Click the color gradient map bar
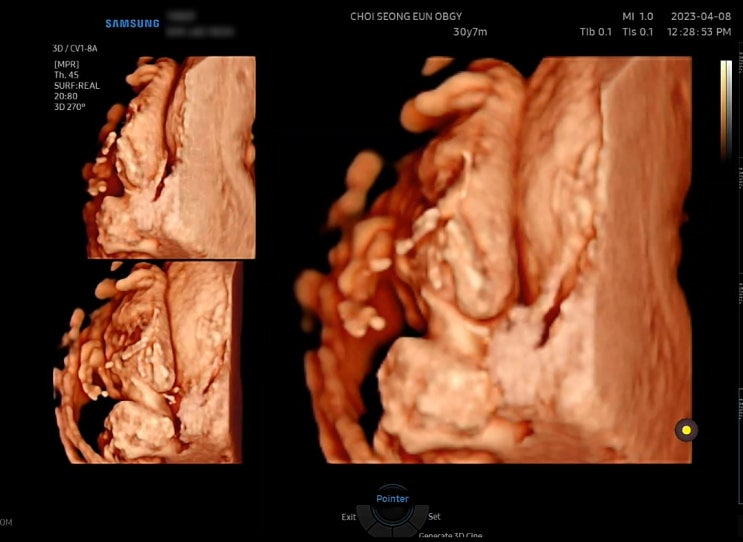 (726, 109)
